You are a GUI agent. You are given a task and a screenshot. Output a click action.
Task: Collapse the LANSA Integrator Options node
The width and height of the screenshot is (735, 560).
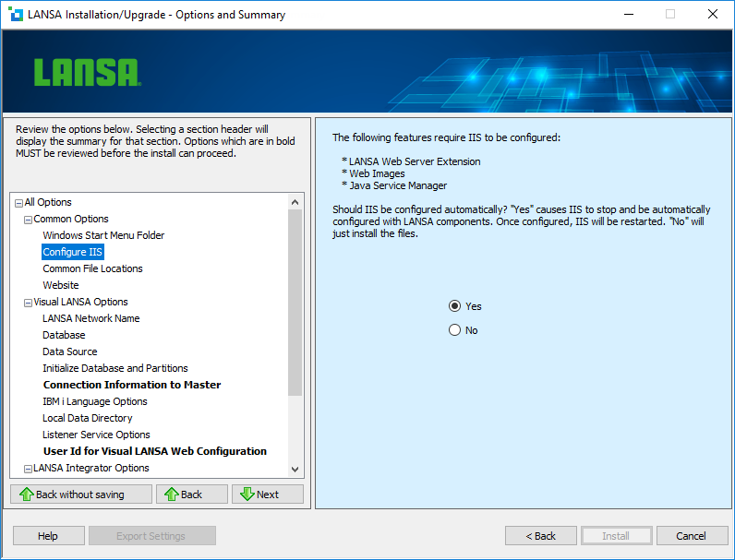coord(28,469)
